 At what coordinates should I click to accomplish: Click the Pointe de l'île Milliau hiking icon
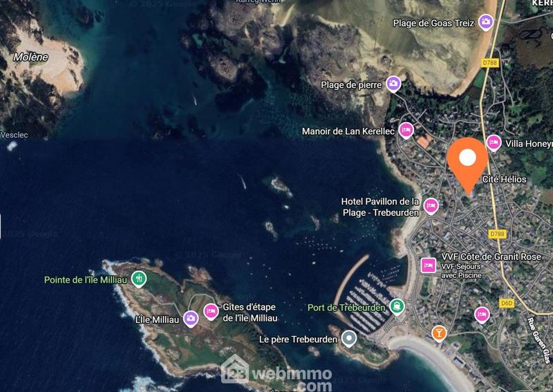coord(139,279)
